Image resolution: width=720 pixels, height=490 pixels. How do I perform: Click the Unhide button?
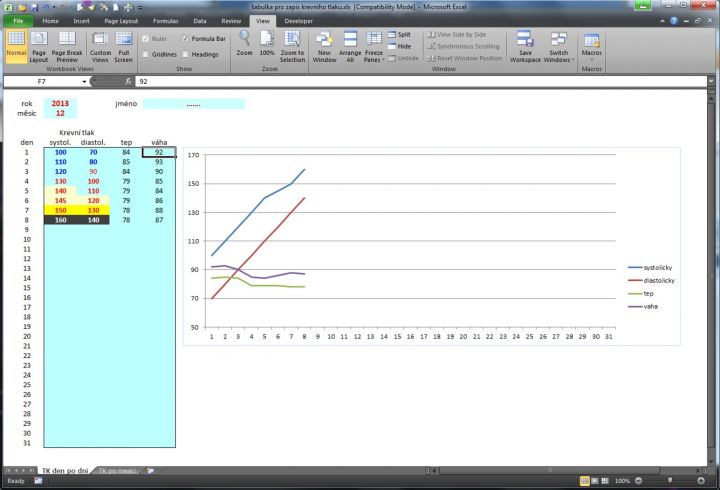point(403,58)
